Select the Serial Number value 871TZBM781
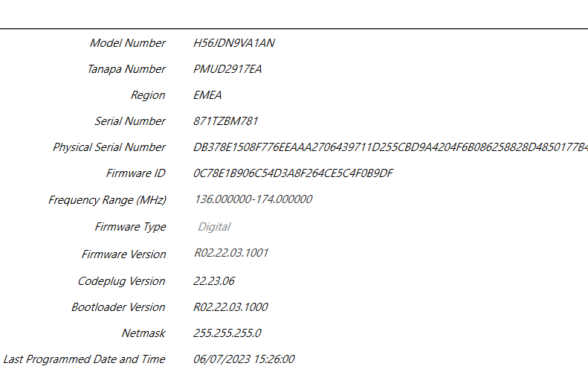Image resolution: width=588 pixels, height=369 pixels. coord(225,121)
